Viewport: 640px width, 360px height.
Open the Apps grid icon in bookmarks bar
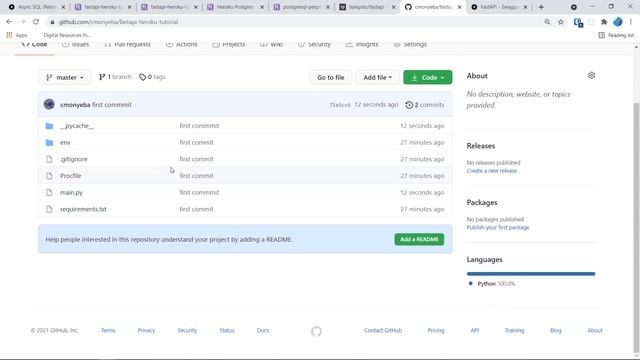[x=9, y=35]
